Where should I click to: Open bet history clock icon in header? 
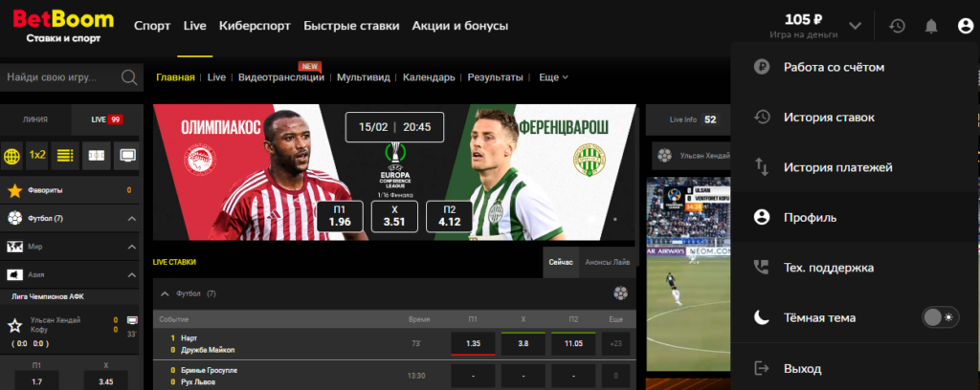897,26
